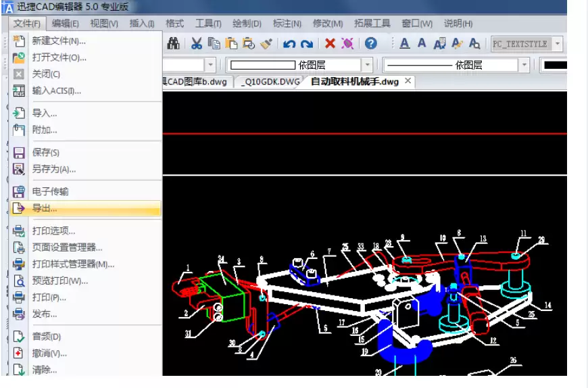Image resolution: width=588 pixels, height=388 pixels.
Task: Click the Undo arrow icon
Action: (x=289, y=44)
